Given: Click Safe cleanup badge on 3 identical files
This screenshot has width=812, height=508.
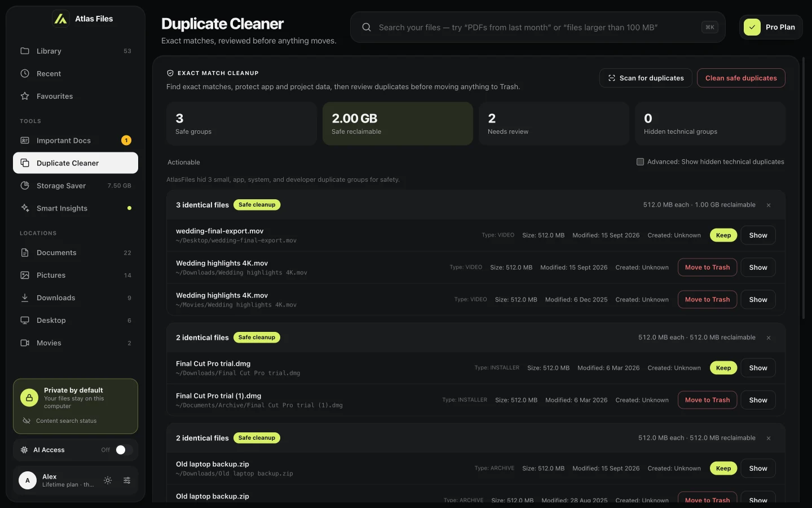Looking at the screenshot, I should 257,205.
